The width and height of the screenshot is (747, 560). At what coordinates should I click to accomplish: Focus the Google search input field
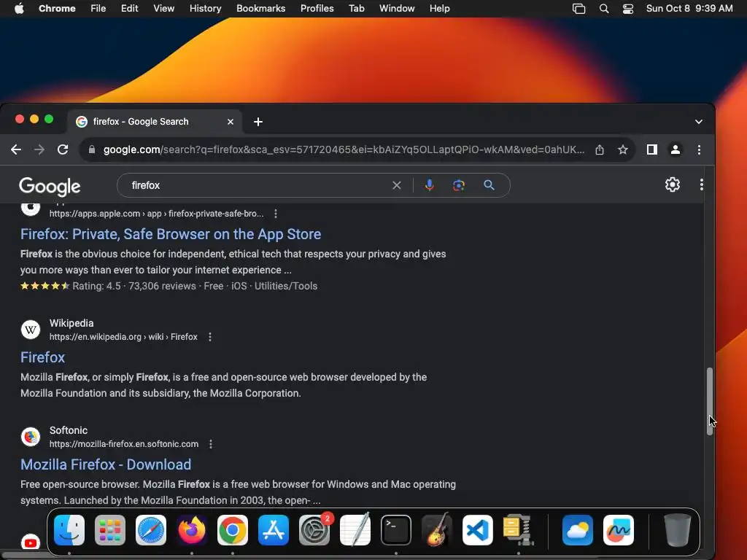260,185
